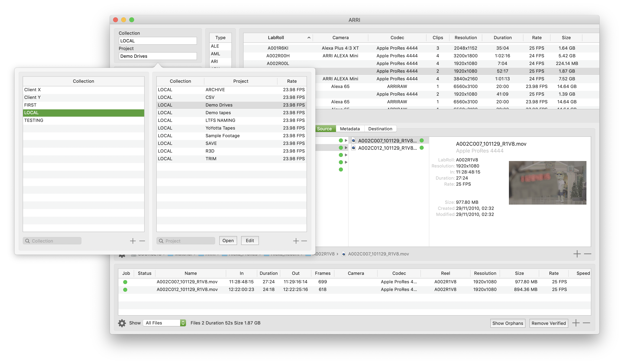Select the TRIM project row
Viewport: 622px width, 364px height.
231,159
